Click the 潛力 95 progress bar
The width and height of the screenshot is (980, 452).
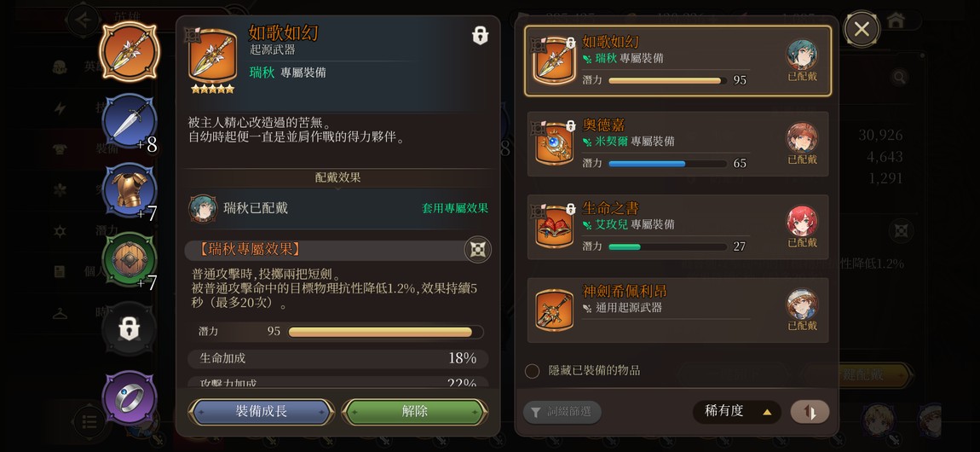385,332
